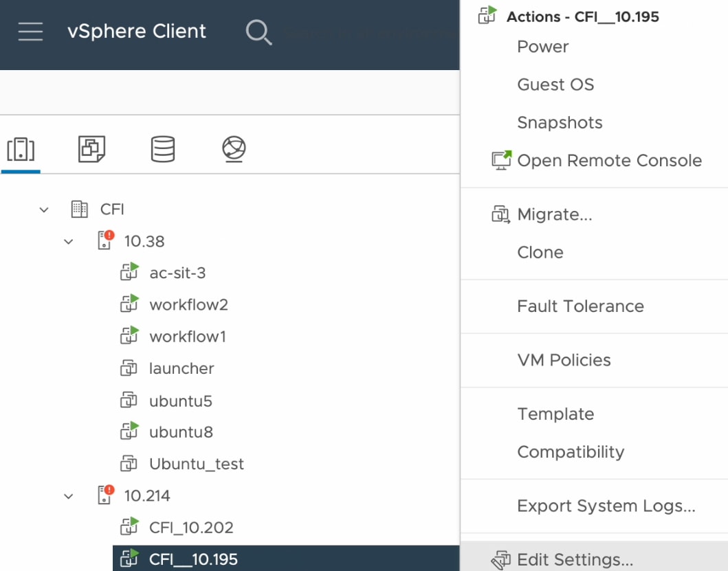Screen dimensions: 728x571
Task: Open the Networking inventory view
Action: click(x=234, y=148)
